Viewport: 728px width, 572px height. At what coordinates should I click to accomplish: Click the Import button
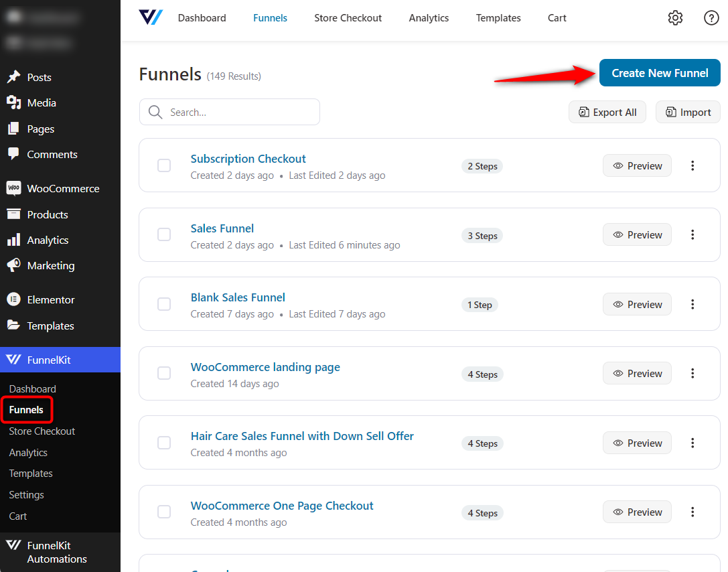click(x=688, y=112)
